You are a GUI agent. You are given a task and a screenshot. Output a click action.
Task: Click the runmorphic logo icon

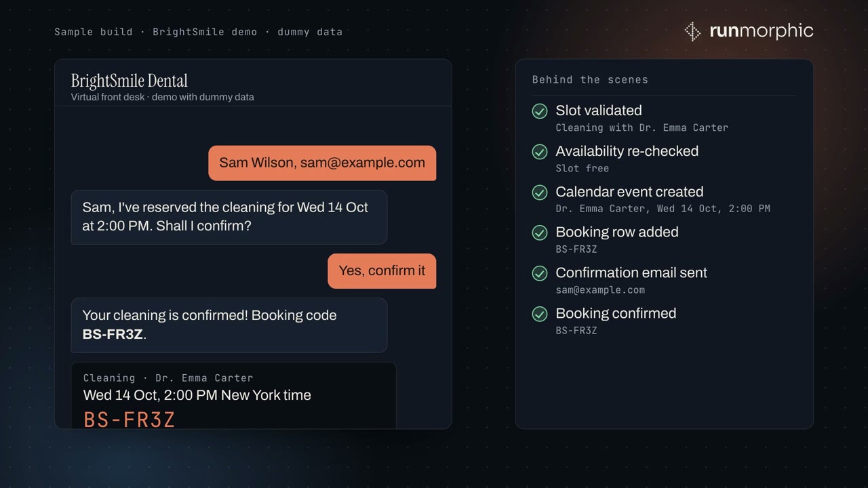coord(692,31)
